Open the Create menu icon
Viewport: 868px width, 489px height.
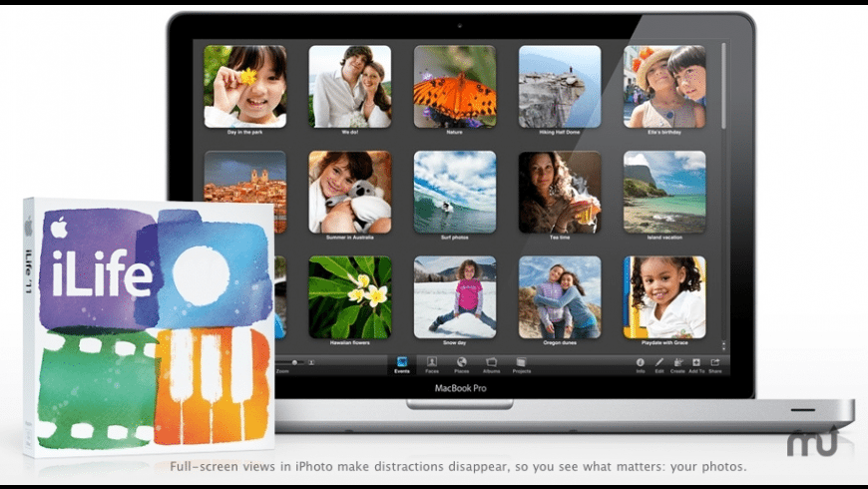[x=677, y=364]
